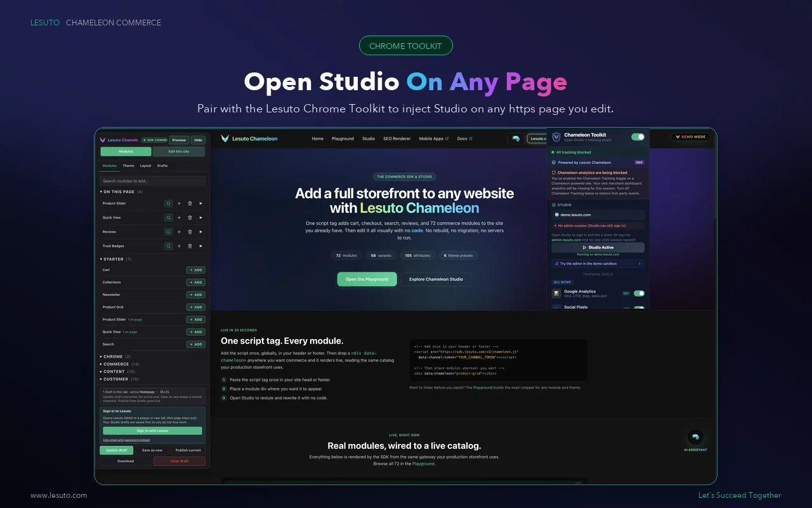Click the Chameleon Toolkit shield logo
This screenshot has width=812, height=508.
coord(556,137)
